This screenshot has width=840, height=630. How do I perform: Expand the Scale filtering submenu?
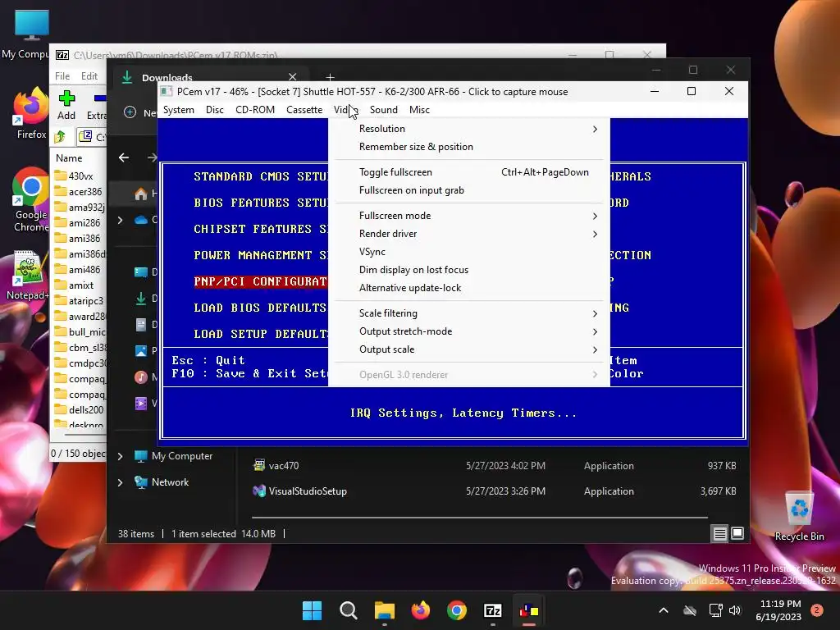pos(468,313)
